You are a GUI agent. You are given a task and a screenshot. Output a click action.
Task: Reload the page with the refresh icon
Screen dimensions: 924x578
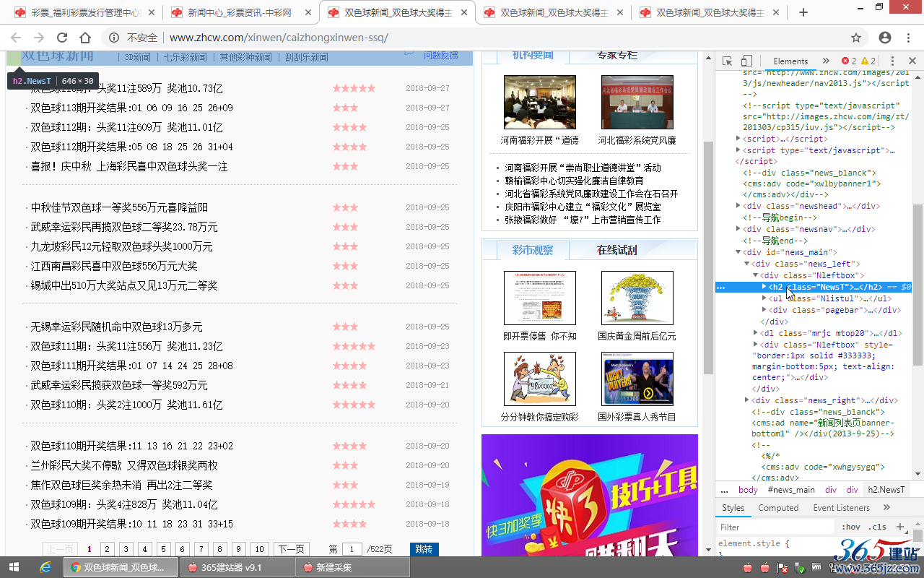click(62, 38)
